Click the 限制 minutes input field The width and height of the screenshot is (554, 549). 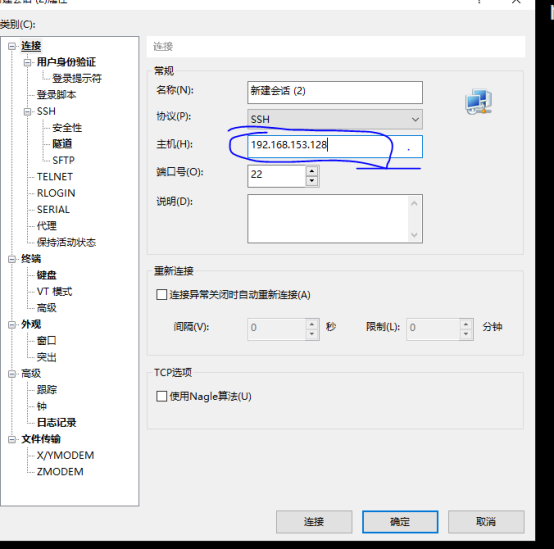433,329
